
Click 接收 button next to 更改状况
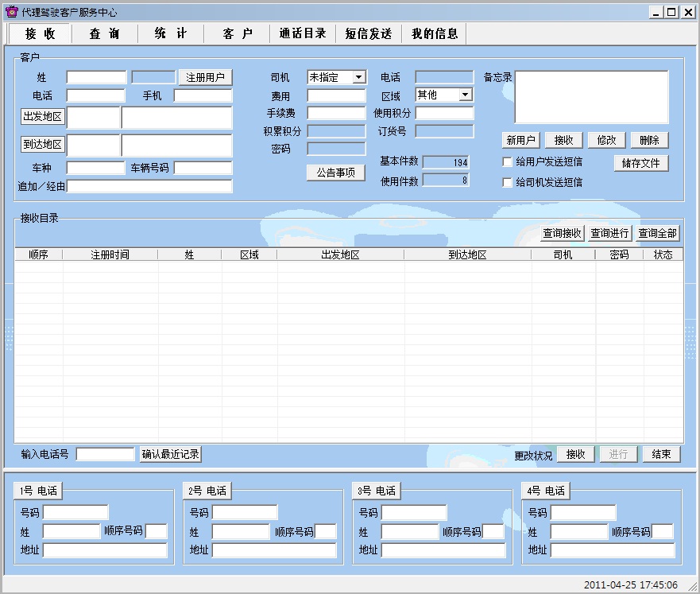(x=575, y=454)
